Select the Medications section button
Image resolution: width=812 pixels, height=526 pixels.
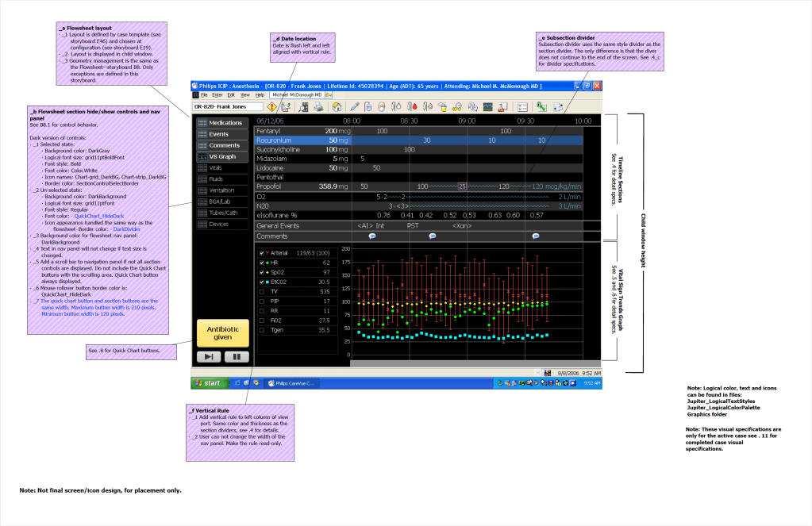click(221, 123)
